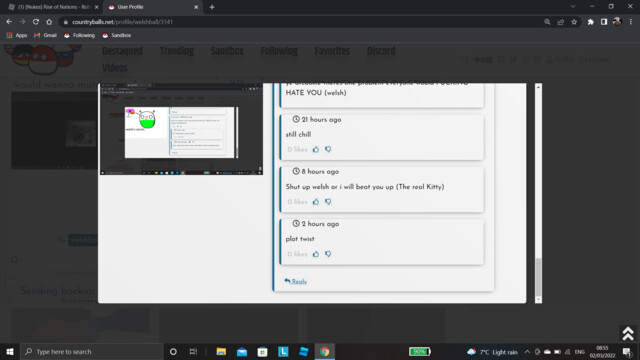Open the embedded screenshot thumbnail
Image resolution: width=640 pixels, height=360 pixels.
pos(181,129)
